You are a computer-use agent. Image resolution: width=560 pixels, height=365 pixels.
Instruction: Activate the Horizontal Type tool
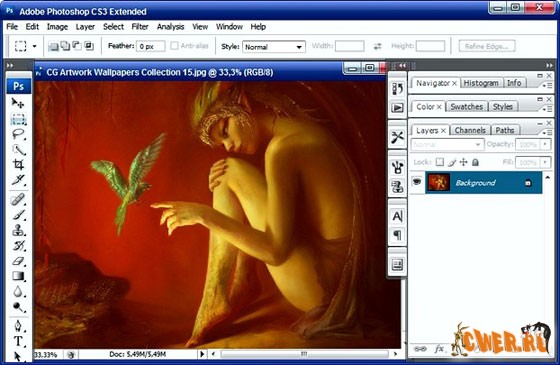[18, 341]
